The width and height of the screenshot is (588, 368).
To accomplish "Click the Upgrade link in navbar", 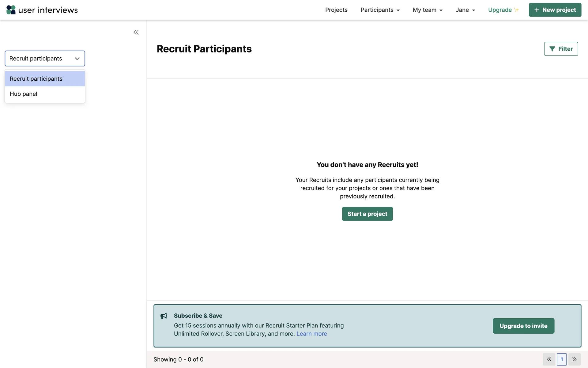I will click(500, 10).
